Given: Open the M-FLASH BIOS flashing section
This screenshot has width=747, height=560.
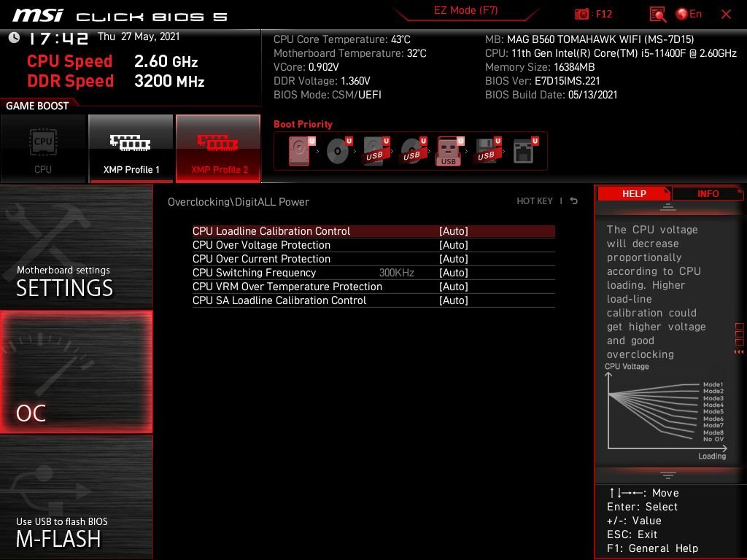Looking at the screenshot, I should 76,497.
